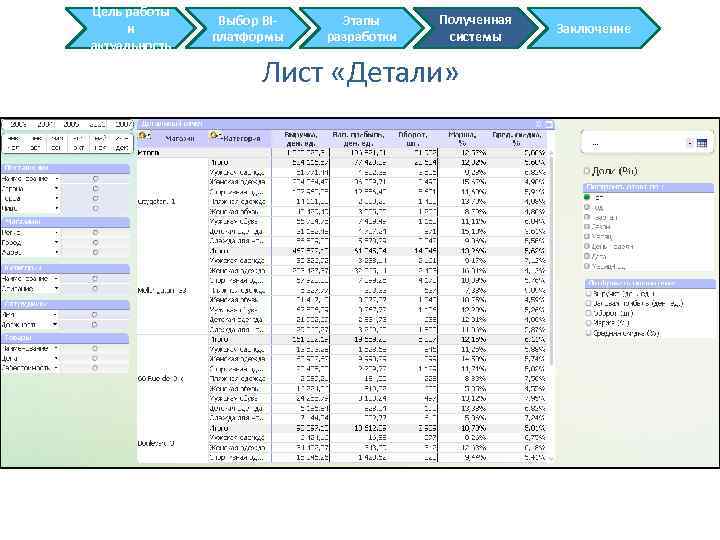The height and width of the screenshot is (540, 720).
Task: Select year 2003 in the year list
Action: click(18, 124)
